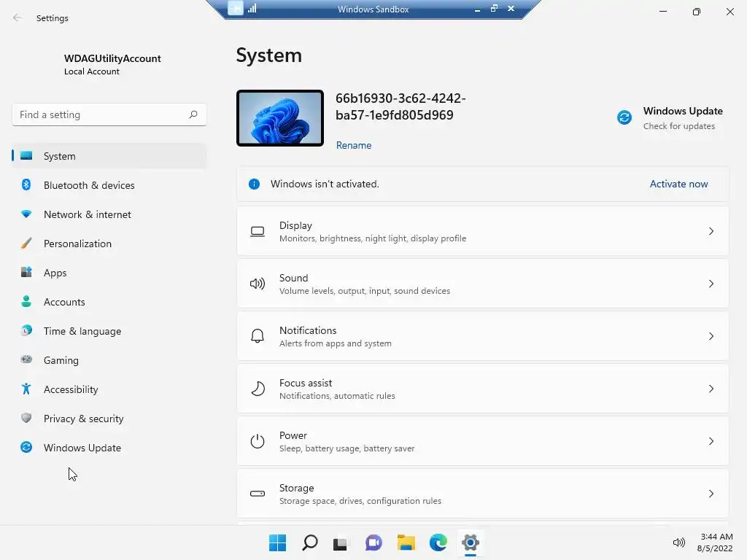Screen dimensions: 747x560
Task: Click the Accounts person icon
Action: (26, 301)
